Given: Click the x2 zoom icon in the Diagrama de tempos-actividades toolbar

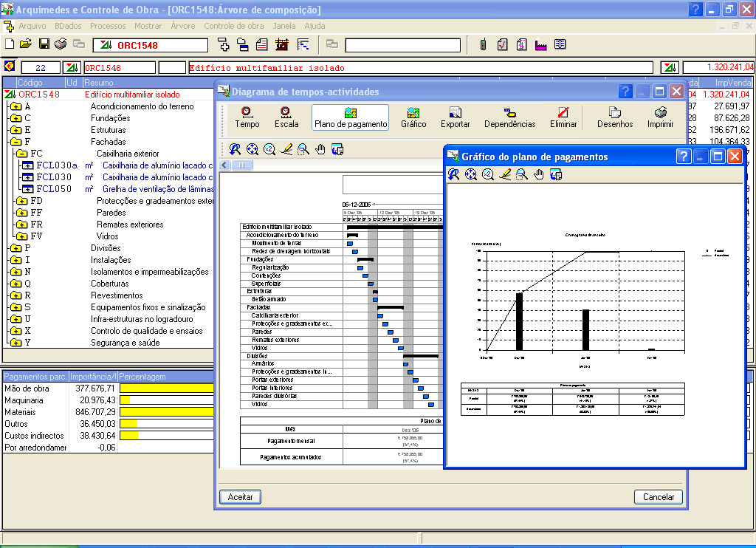Looking at the screenshot, I should point(269,149).
